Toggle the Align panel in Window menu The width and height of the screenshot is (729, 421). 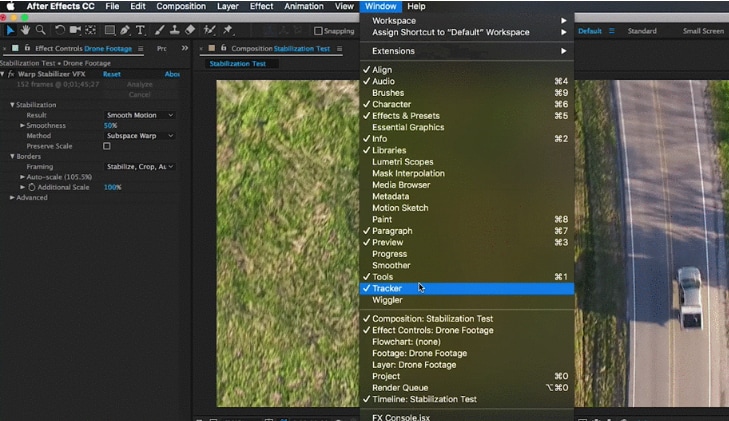point(467,70)
